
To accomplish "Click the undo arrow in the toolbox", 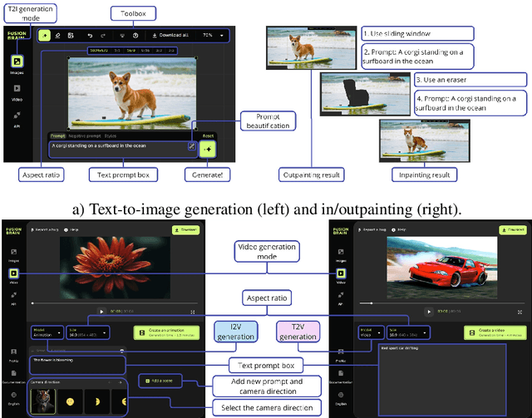I will coord(90,36).
